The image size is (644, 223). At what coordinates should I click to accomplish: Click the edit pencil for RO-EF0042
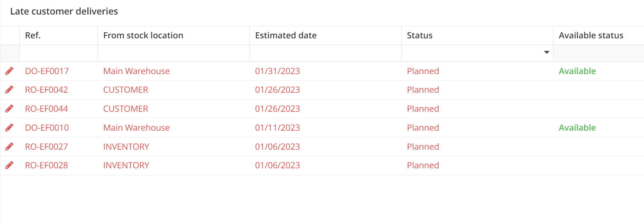(x=9, y=90)
